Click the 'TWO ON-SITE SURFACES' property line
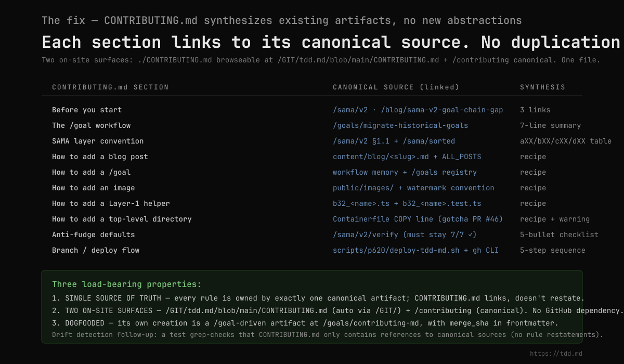Image resolution: width=624 pixels, height=364 pixels. click(338, 310)
